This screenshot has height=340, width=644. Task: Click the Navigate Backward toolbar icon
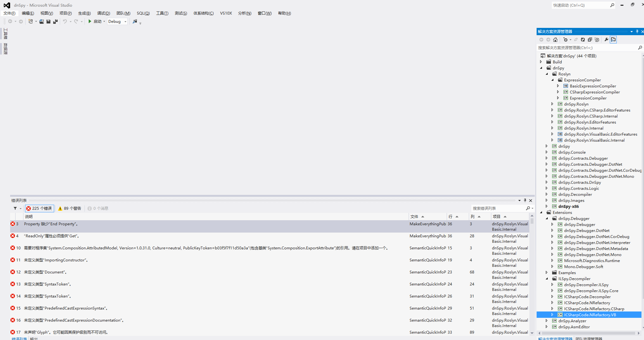[x=10, y=21]
